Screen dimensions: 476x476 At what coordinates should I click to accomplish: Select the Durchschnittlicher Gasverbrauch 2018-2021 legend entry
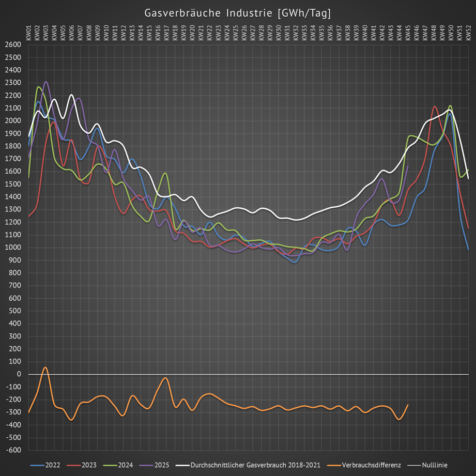257,465
